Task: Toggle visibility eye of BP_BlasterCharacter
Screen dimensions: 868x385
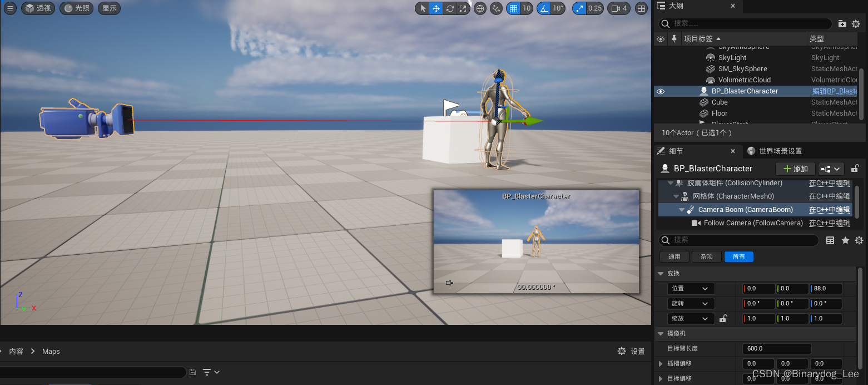Action: (661, 91)
